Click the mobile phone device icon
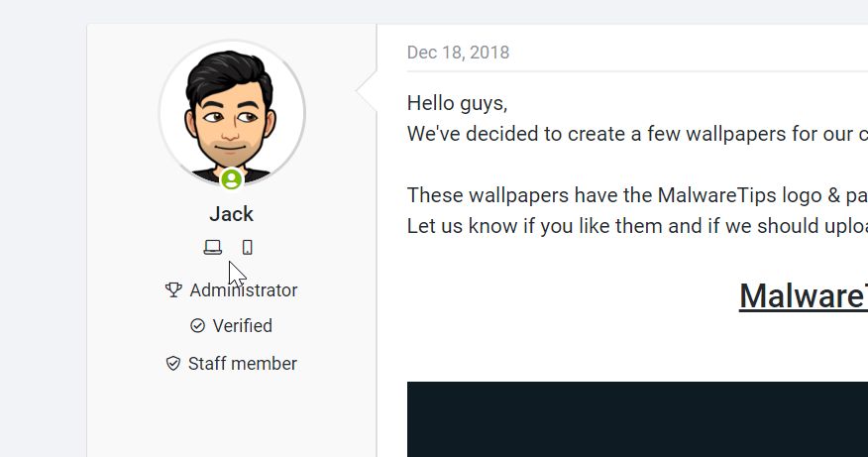 (x=248, y=247)
